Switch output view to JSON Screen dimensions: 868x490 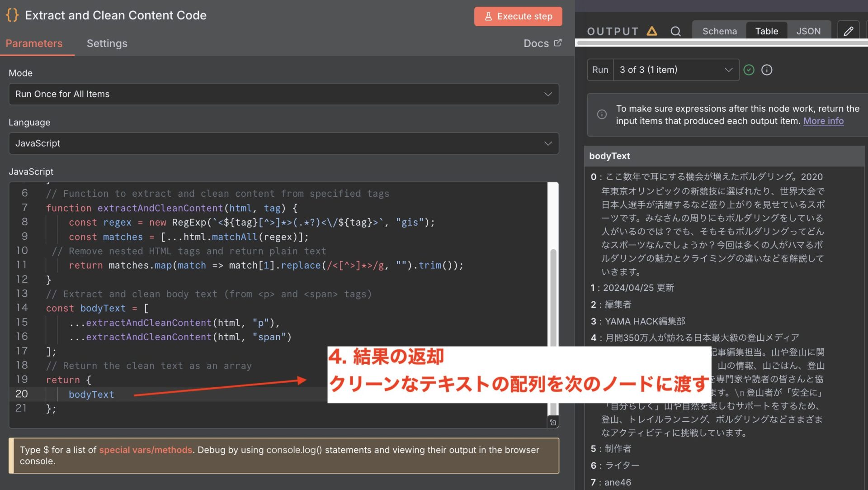[x=808, y=31]
